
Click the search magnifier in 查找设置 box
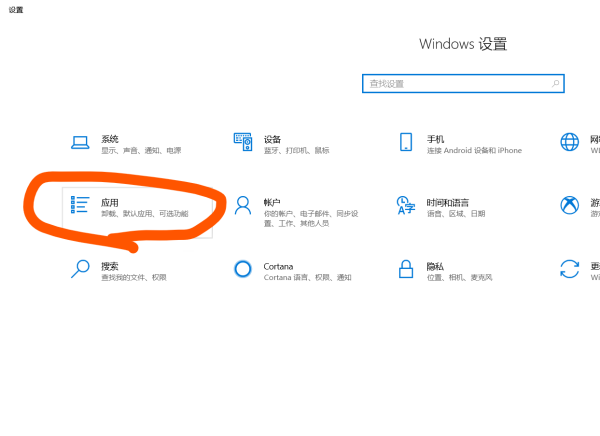coord(556,83)
